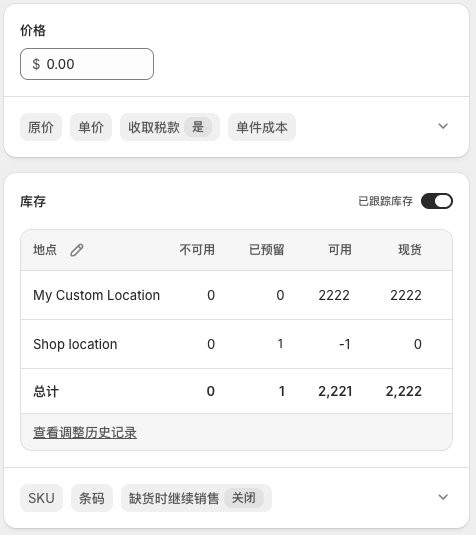
Task: Click the SKU chip
Action: 41,498
